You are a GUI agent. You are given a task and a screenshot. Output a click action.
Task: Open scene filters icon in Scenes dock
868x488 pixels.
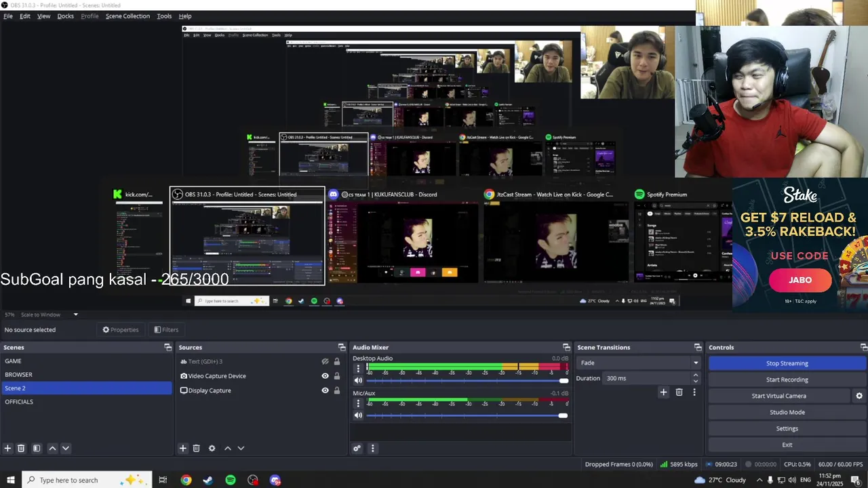[x=37, y=448]
